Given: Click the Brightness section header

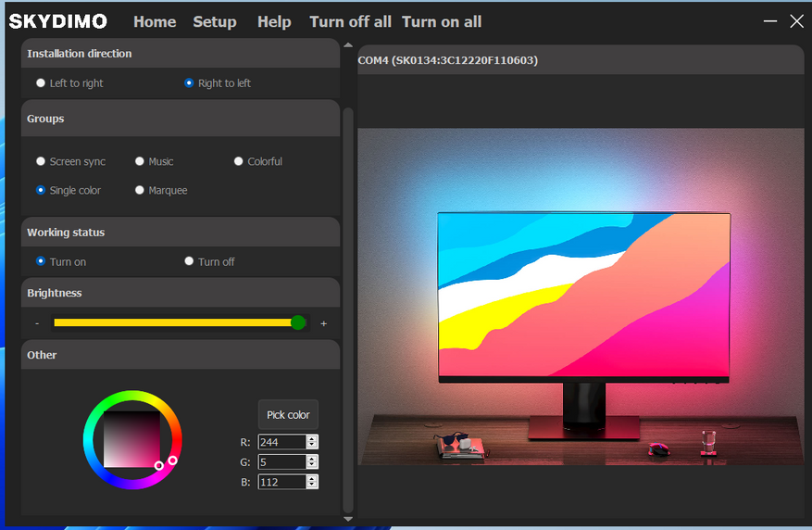Looking at the screenshot, I should pyautogui.click(x=181, y=293).
